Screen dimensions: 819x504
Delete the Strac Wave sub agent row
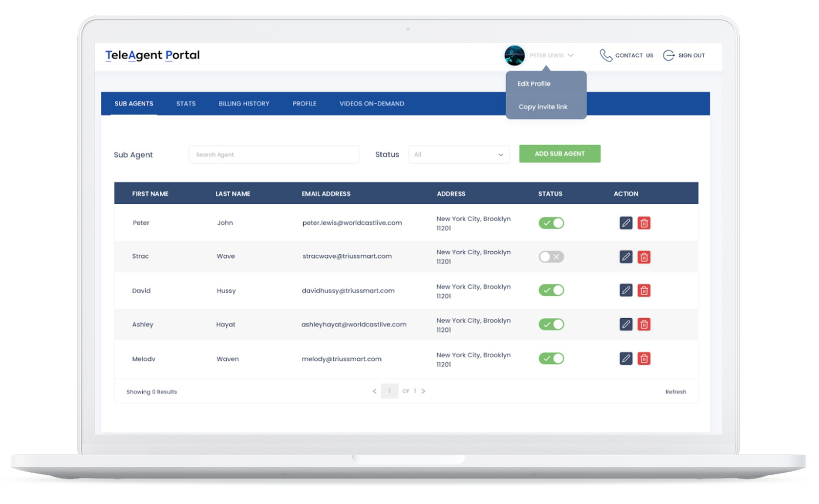(x=644, y=257)
